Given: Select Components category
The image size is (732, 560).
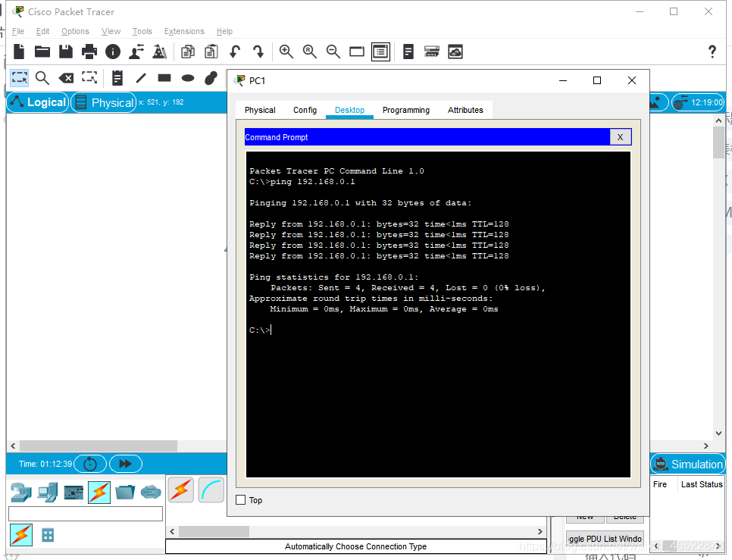Looking at the screenshot, I should pos(74,493).
